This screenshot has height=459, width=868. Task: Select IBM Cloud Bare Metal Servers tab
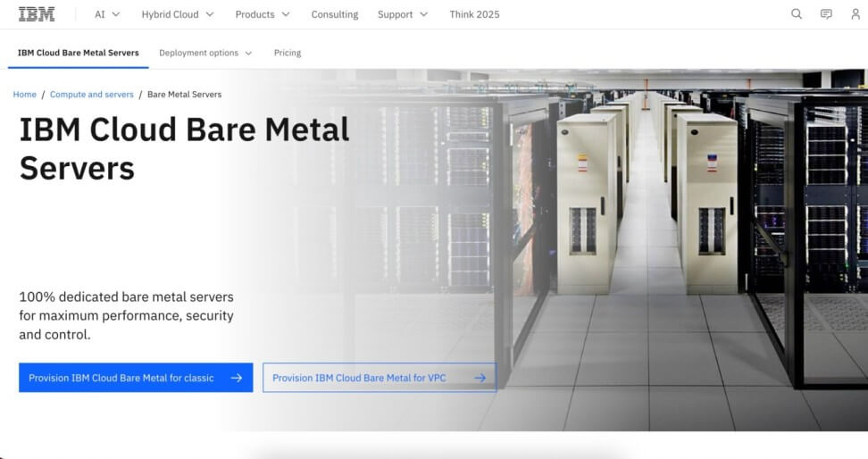tap(79, 53)
